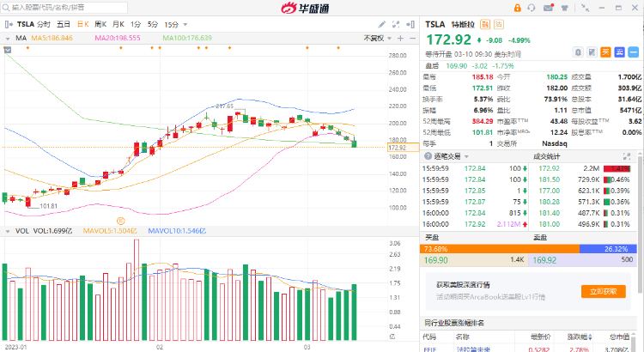644x352 pixels.
Task: Click the 沽 short-sell badge icon
Action: pos(499,24)
